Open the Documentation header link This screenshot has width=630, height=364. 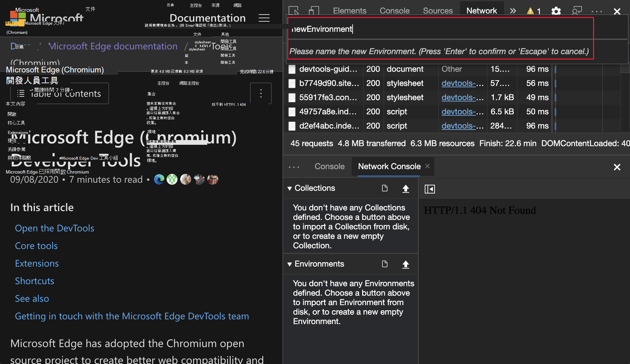tap(207, 18)
